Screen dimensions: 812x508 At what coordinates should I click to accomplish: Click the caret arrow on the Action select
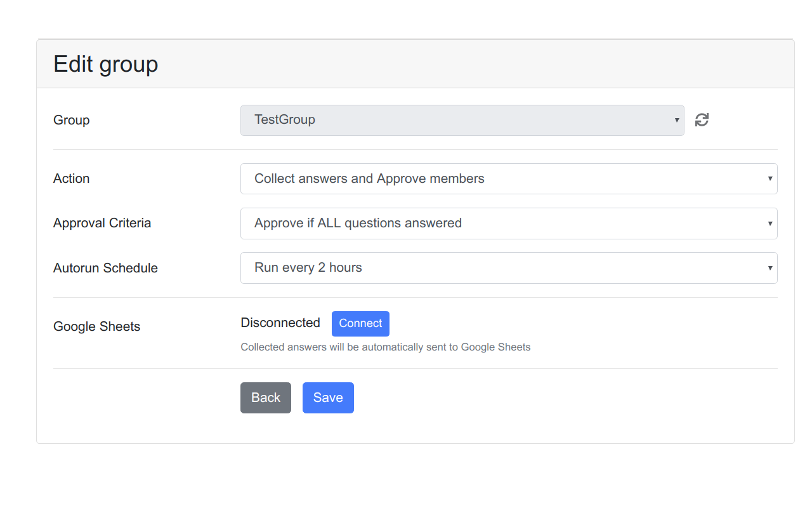point(770,179)
